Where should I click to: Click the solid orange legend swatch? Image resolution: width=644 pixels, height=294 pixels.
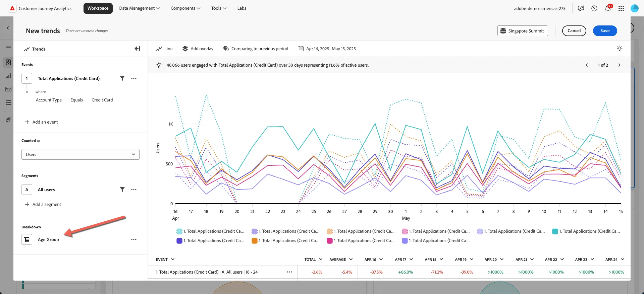[255, 241]
